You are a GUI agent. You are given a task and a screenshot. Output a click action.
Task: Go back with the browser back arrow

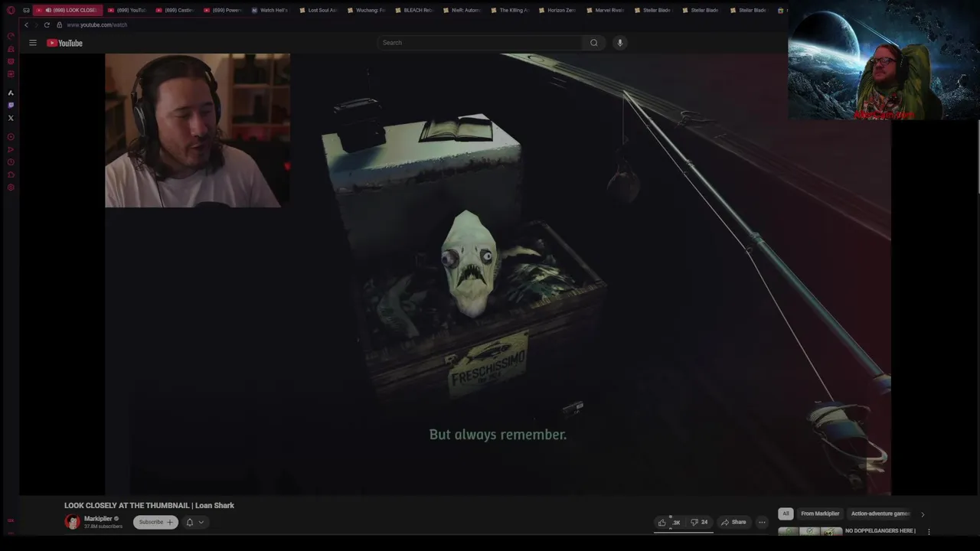26,24
